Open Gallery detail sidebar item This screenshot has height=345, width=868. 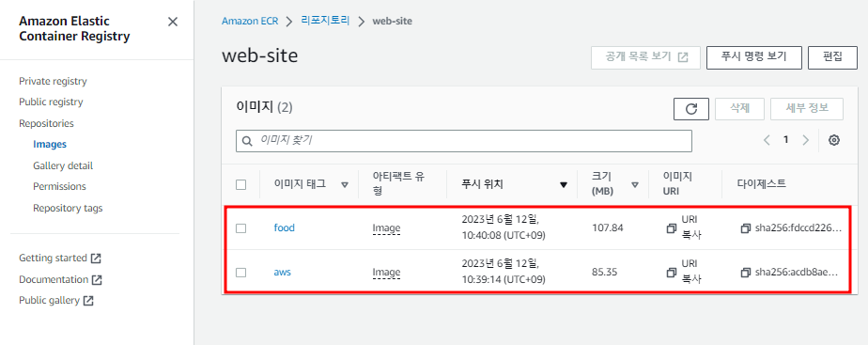(63, 165)
